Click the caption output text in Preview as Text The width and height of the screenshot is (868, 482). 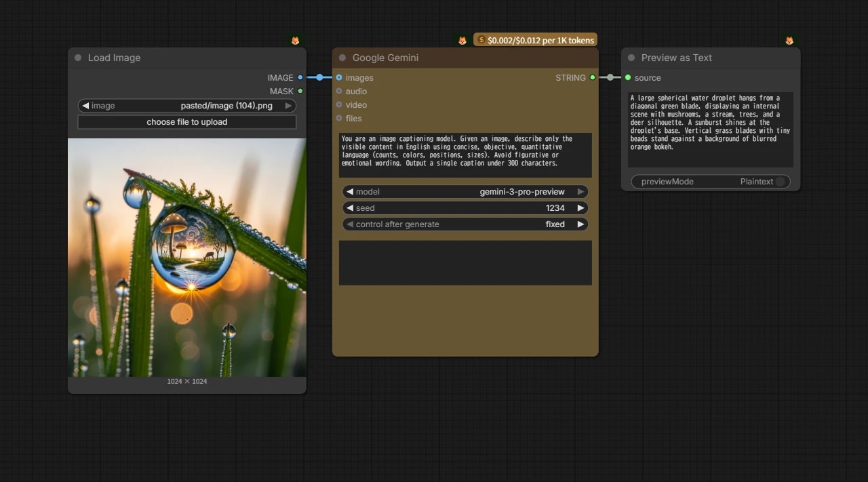[x=711, y=129]
